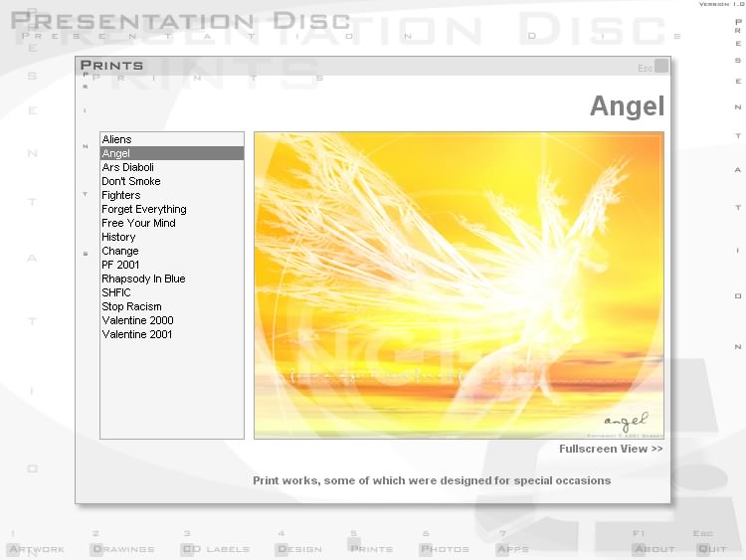Select the highlighted Angel list entry

tap(172, 153)
